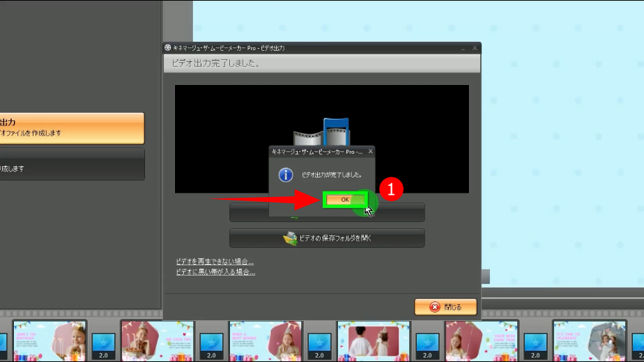
Task: Select transition icon after the two-children slide
Action: click(427, 343)
